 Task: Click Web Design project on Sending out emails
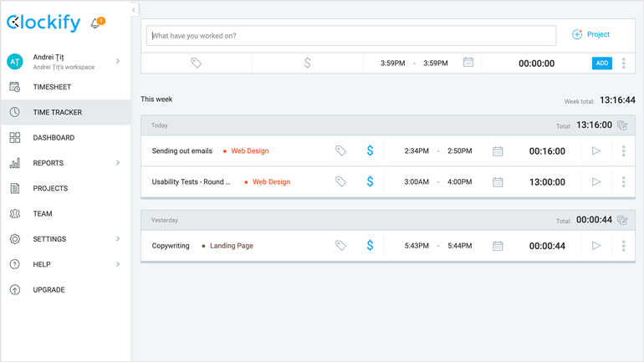pos(250,151)
